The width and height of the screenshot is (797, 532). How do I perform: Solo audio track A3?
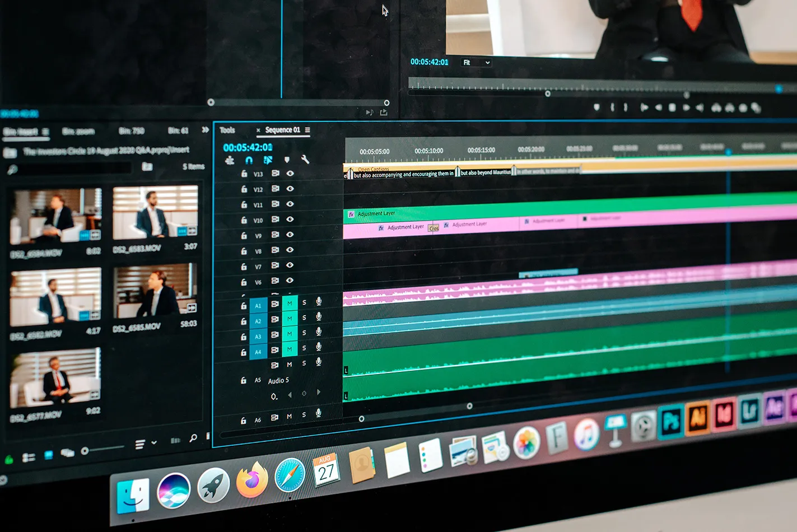point(304,333)
